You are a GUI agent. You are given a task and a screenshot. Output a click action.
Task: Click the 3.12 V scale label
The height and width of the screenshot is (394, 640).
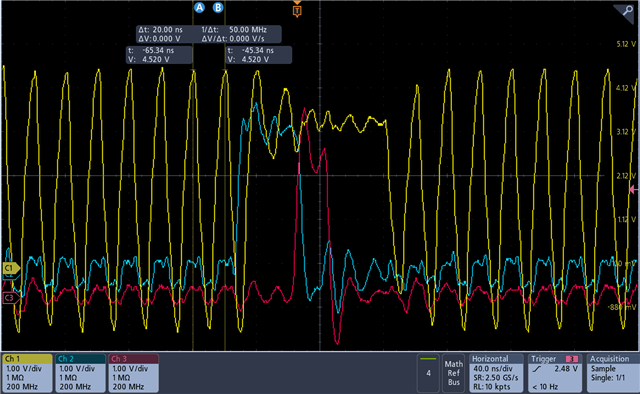tap(626, 132)
